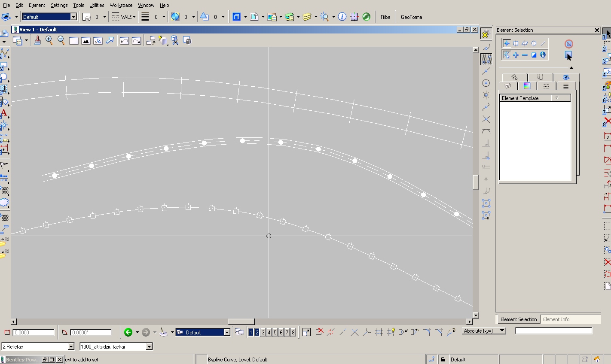The width and height of the screenshot is (611, 364).
Task: Select the Zoom In view tool
Action: pos(49,40)
